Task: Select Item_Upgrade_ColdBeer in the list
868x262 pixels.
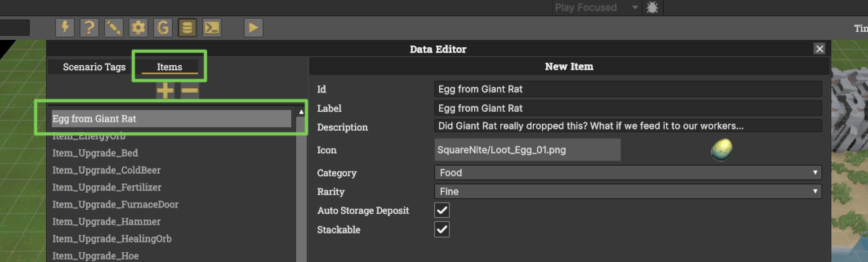Action: click(x=107, y=170)
